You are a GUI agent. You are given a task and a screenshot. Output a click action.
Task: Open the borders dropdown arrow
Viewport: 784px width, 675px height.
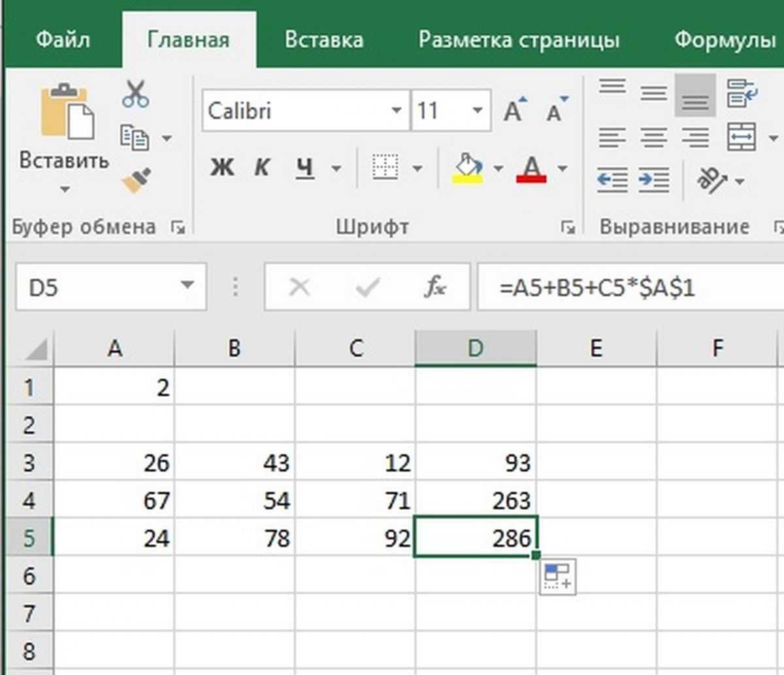coord(417,169)
